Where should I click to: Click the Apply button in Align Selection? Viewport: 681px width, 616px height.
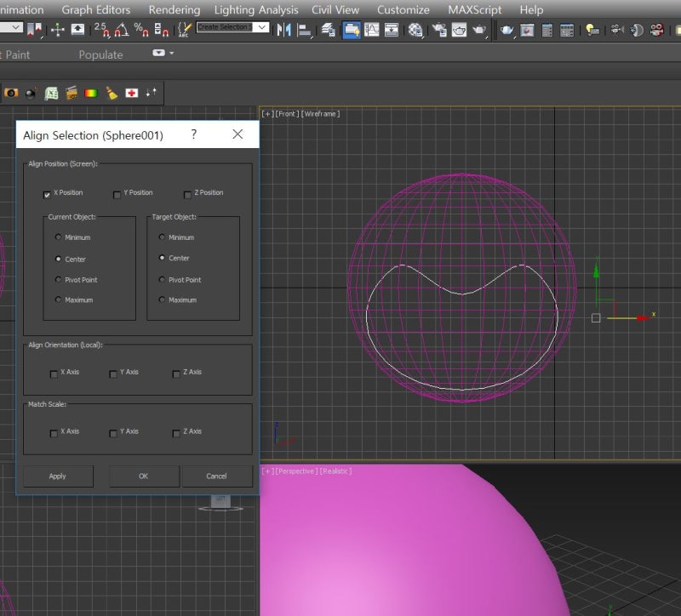57,476
